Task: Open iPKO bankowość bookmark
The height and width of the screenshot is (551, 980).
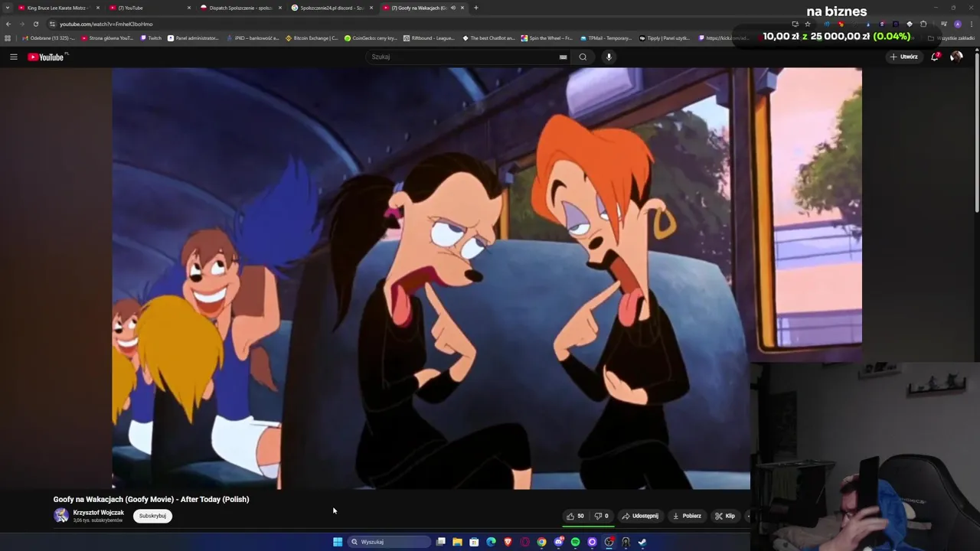Action: [253, 37]
